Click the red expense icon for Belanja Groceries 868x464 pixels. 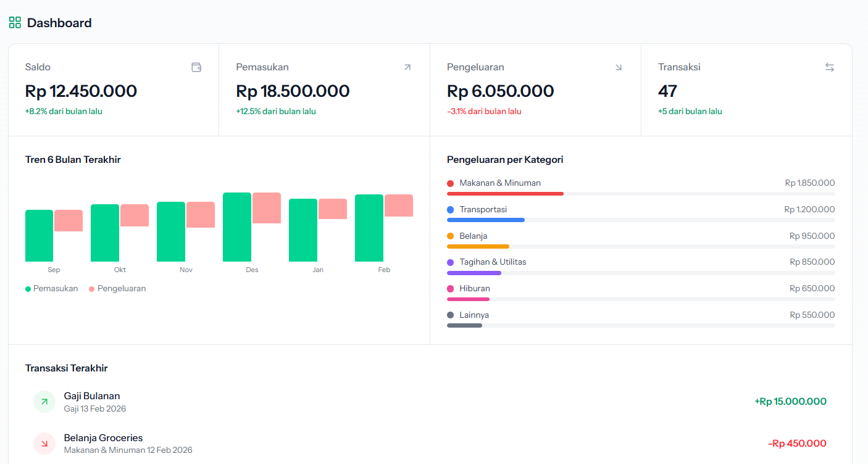pyautogui.click(x=44, y=443)
